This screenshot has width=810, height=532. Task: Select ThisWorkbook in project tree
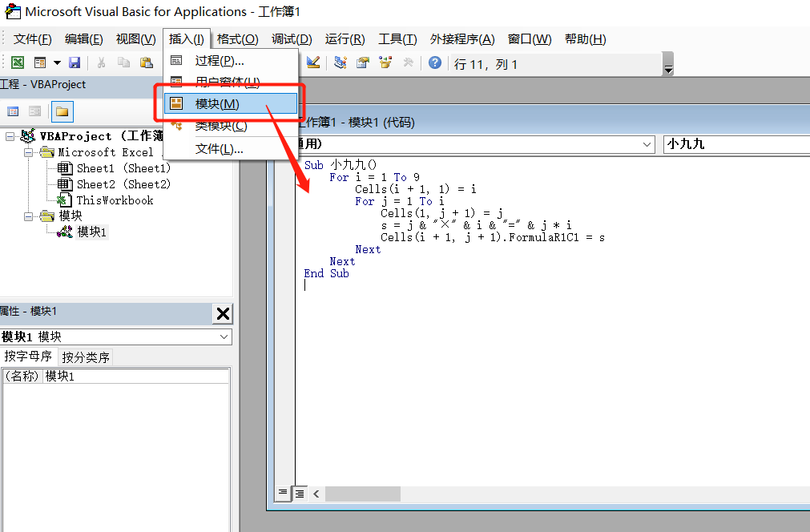click(115, 200)
